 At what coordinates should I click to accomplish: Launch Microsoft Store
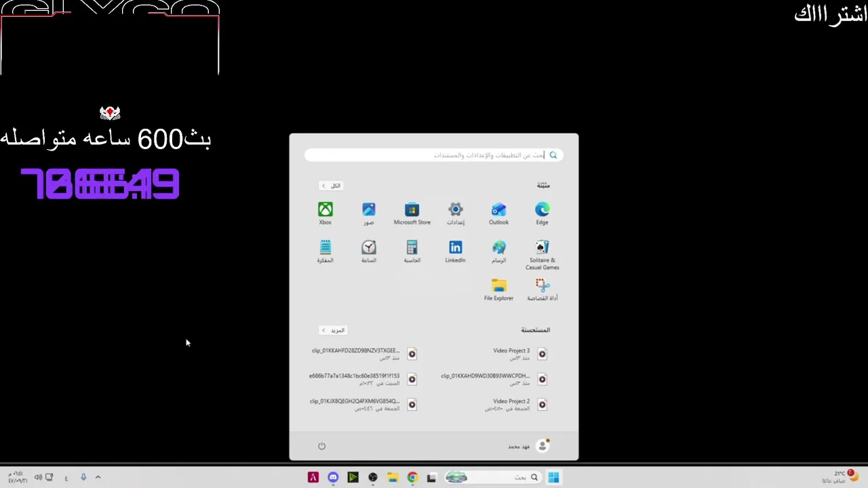pyautogui.click(x=412, y=213)
